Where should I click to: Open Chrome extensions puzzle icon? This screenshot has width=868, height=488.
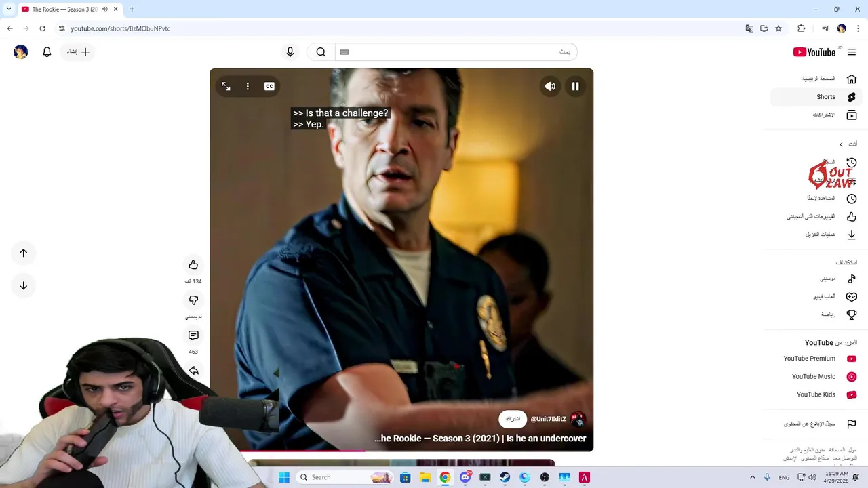click(801, 28)
